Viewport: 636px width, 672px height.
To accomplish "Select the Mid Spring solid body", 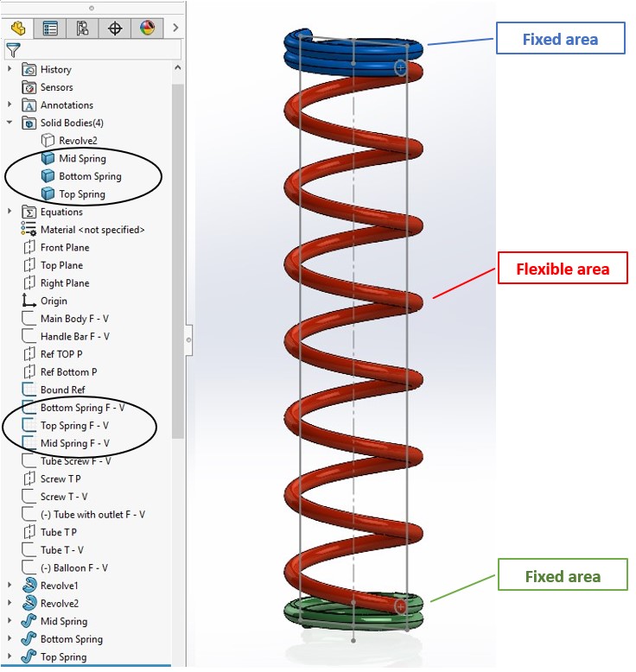I will tap(82, 158).
